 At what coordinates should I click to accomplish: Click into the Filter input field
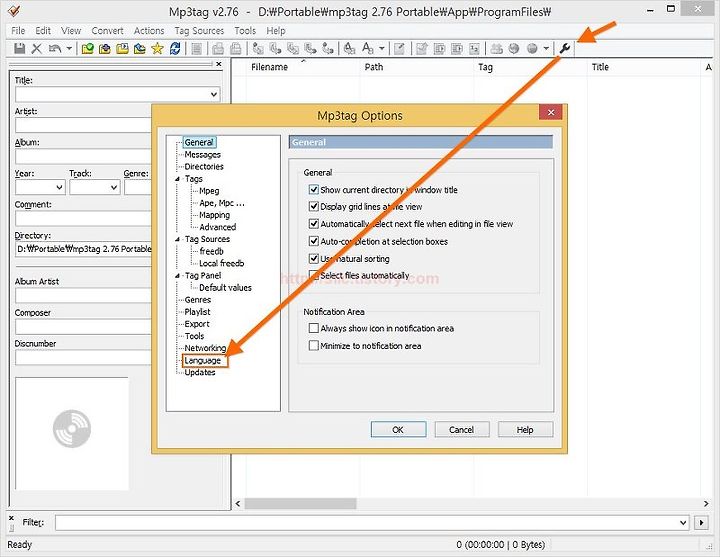[366, 523]
